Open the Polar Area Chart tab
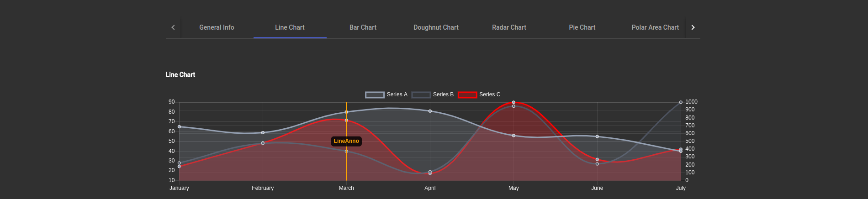 (655, 27)
